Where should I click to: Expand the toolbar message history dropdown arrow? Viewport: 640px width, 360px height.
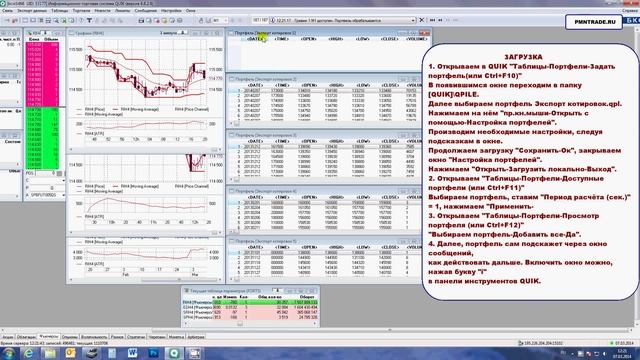tap(413, 20)
